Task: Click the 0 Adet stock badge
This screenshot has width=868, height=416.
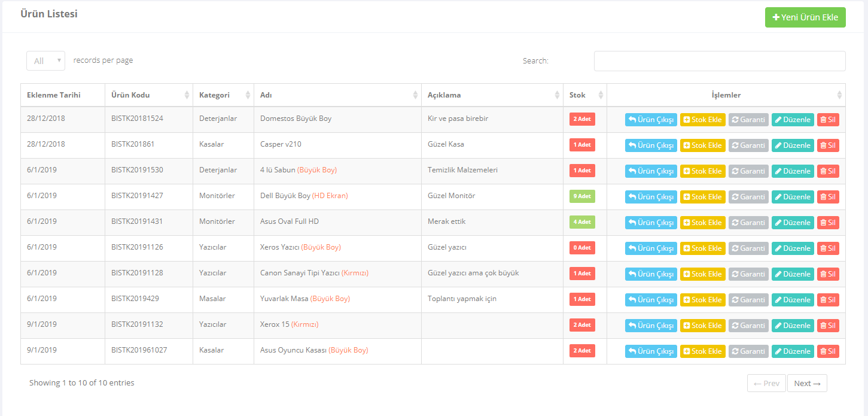Action: (582, 247)
